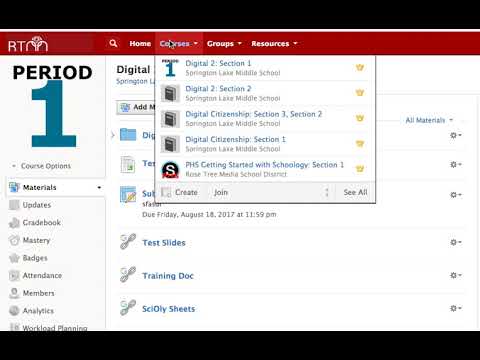Click the RTM district logo
Screen dimensions: 480x360
28,44
